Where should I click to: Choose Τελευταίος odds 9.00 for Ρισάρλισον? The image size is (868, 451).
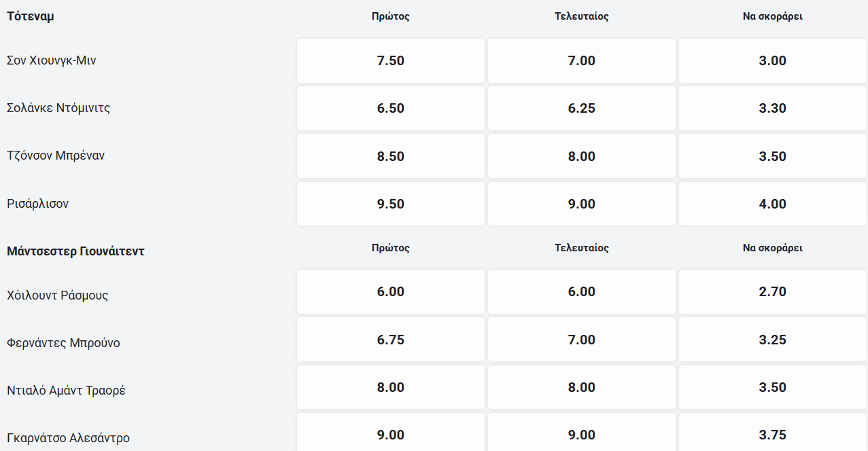[582, 204]
